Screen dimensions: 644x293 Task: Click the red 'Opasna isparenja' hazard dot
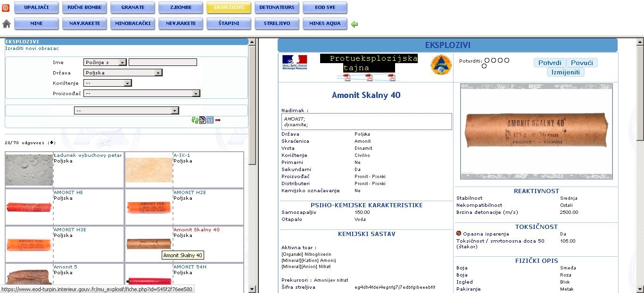pos(459,233)
